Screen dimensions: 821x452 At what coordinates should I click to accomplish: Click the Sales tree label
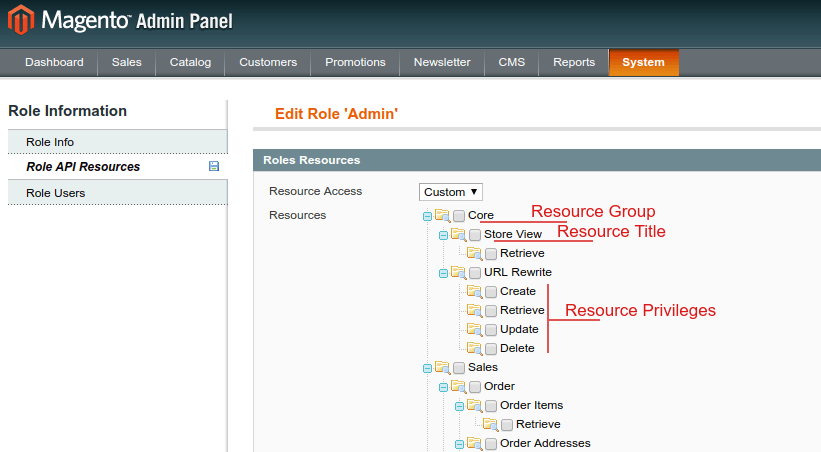pos(483,367)
